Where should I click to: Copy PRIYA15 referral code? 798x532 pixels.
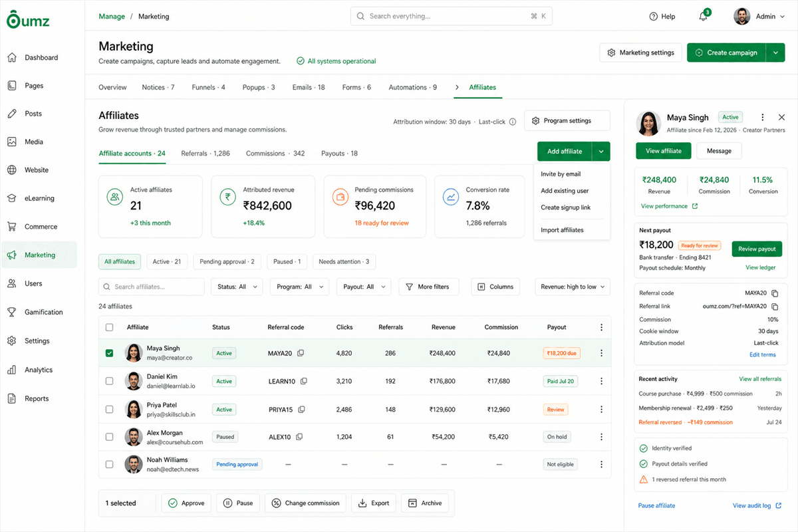point(301,410)
